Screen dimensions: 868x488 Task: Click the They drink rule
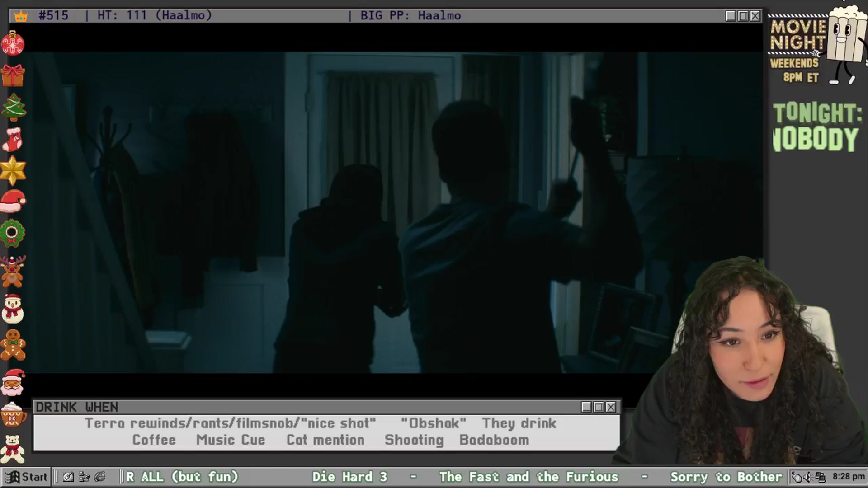click(x=519, y=423)
